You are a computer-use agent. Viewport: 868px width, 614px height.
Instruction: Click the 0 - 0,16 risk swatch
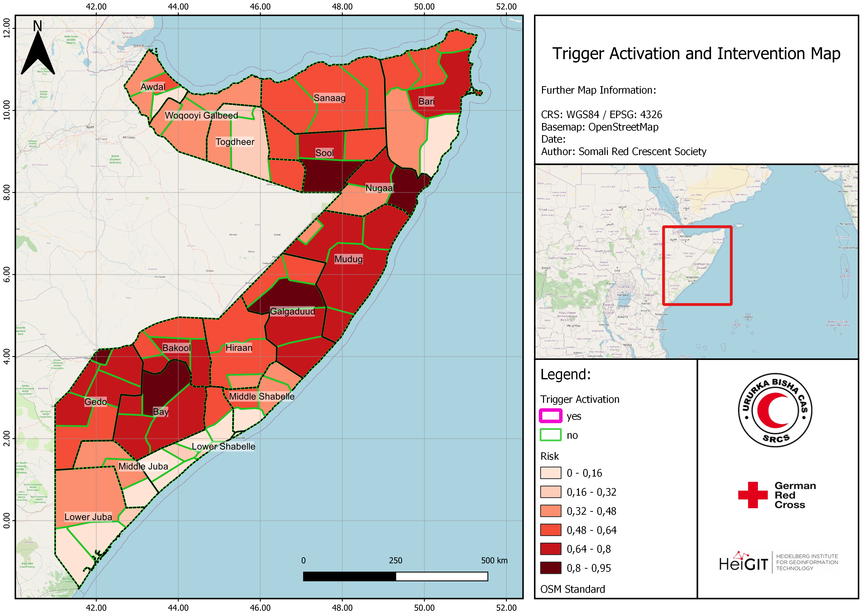550,473
